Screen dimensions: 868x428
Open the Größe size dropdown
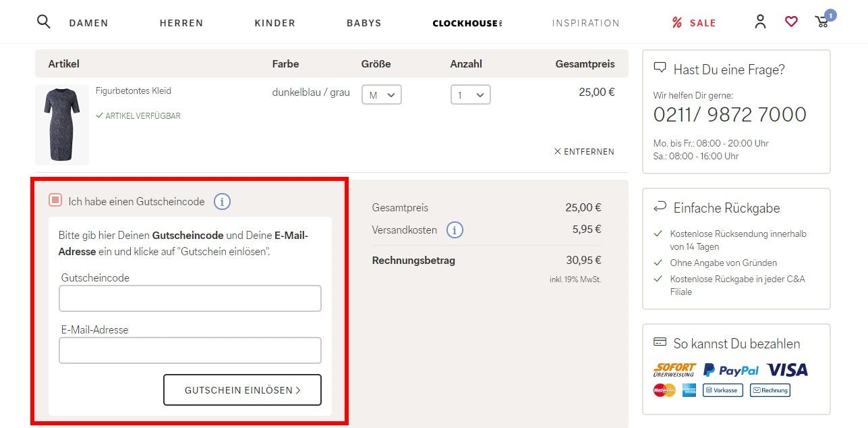(382, 95)
